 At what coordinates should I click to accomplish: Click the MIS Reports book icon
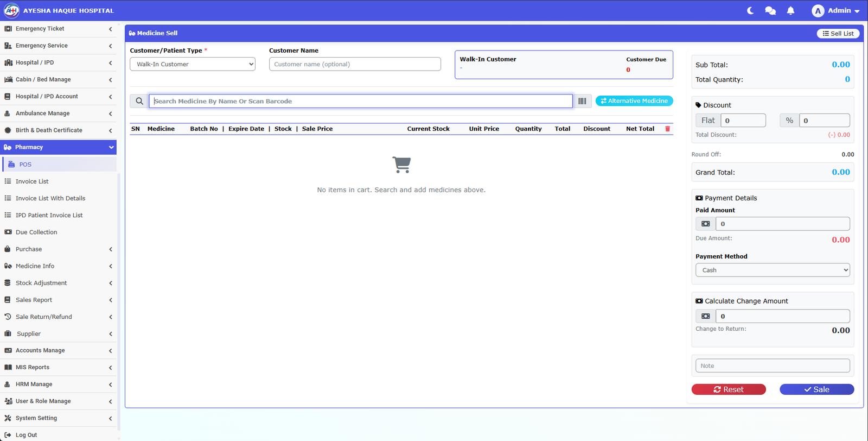coord(8,367)
